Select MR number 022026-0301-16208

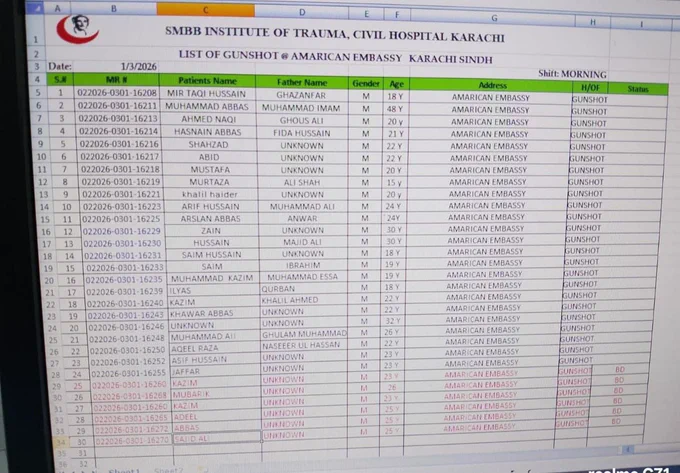tap(117, 93)
